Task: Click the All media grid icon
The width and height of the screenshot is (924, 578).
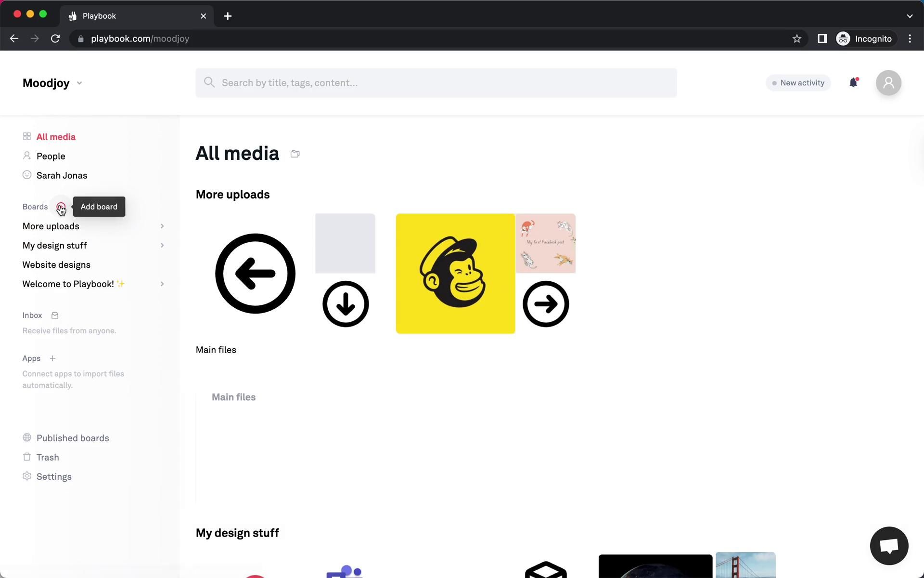Action: click(27, 137)
